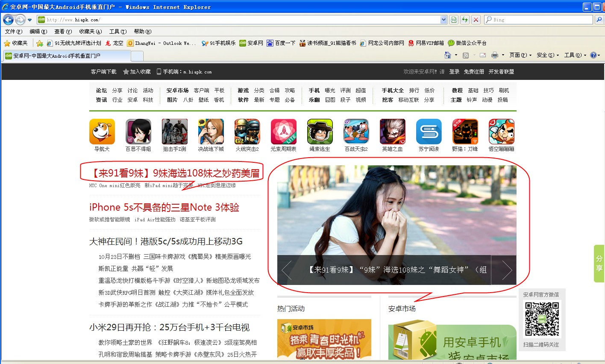Image resolution: width=605 pixels, height=364 pixels.
Task: Click the Print icon in the command bar
Action: click(495, 55)
